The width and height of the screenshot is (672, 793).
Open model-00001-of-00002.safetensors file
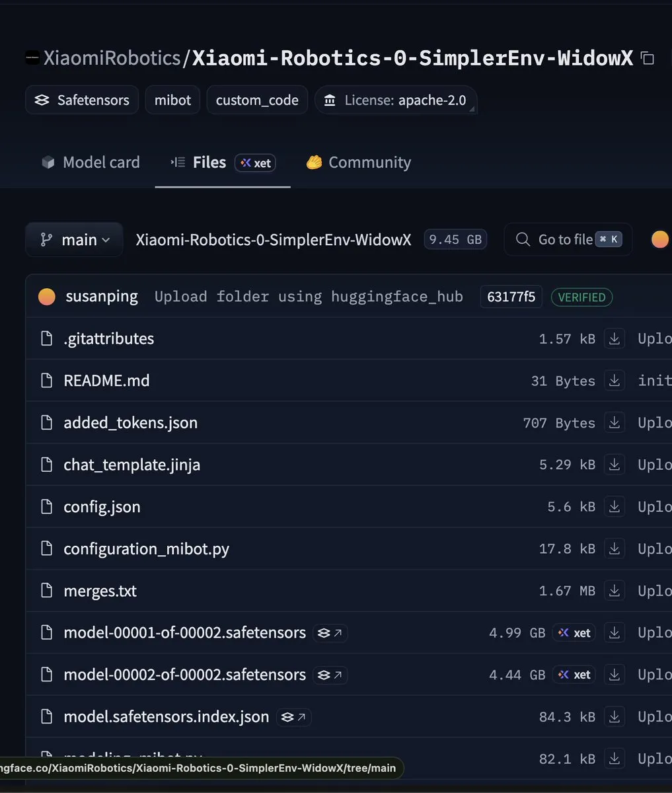tap(184, 633)
